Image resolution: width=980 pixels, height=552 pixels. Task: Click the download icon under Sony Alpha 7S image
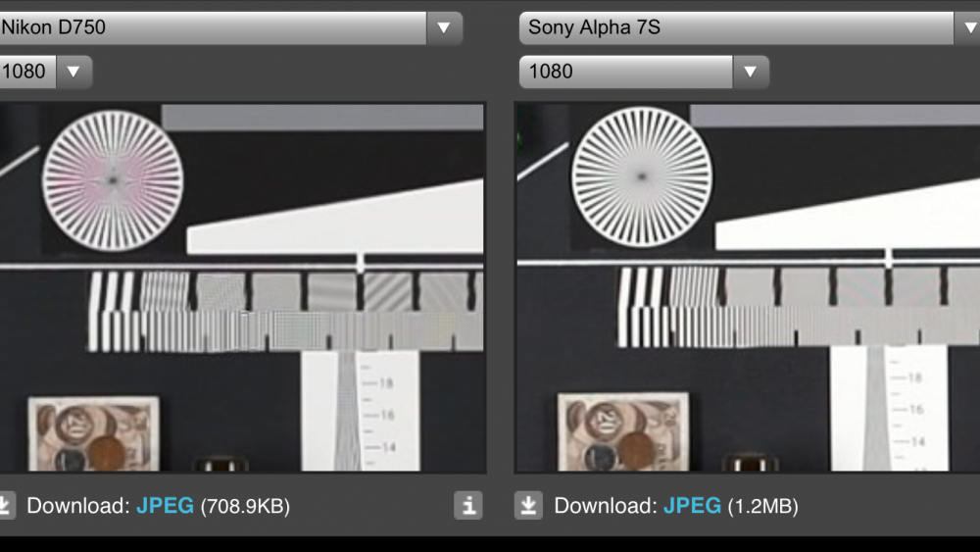click(529, 506)
